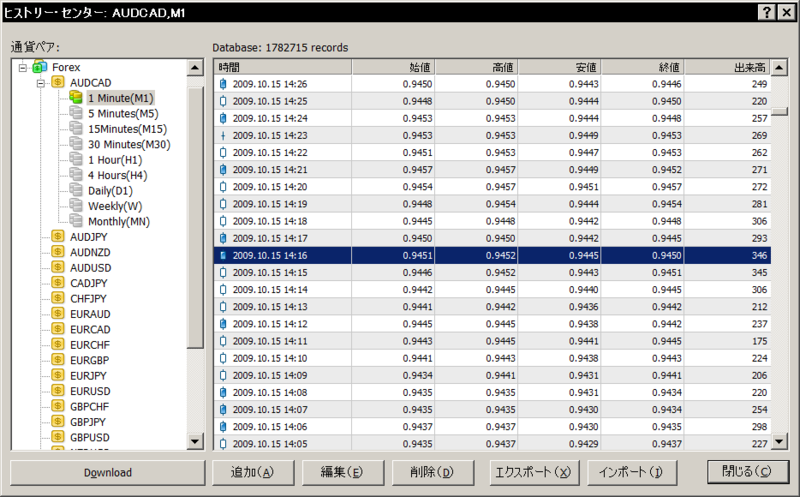Click symbol tree scrollbar up arrow
The width and height of the screenshot is (800, 497).
(195, 67)
